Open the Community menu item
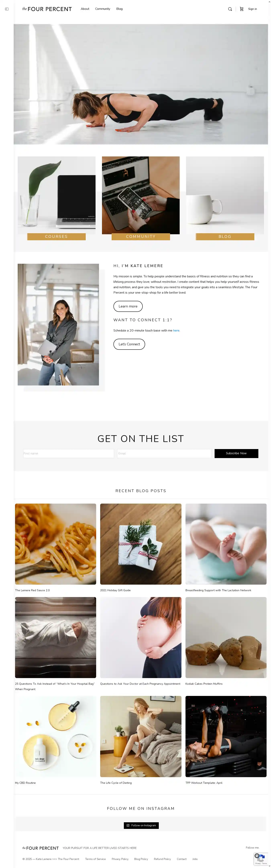The image size is (271, 868). tap(102, 9)
